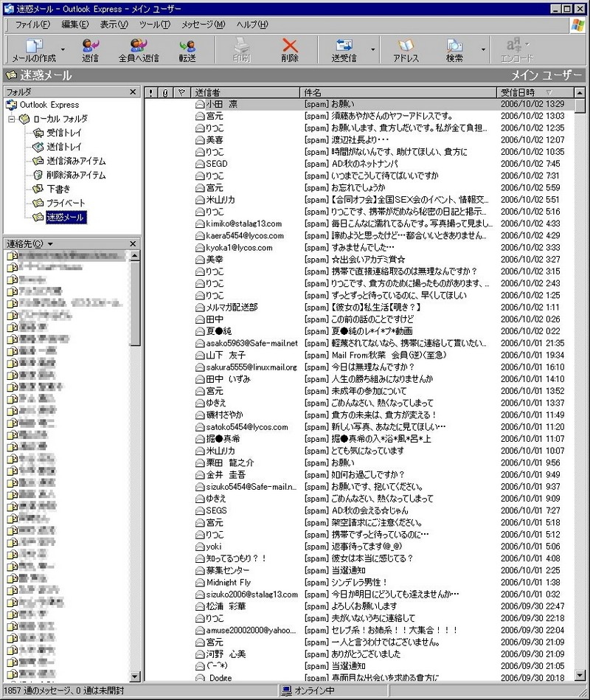Click the 転送 forward icon
Viewport: 590px width, 700px height.
(x=187, y=46)
